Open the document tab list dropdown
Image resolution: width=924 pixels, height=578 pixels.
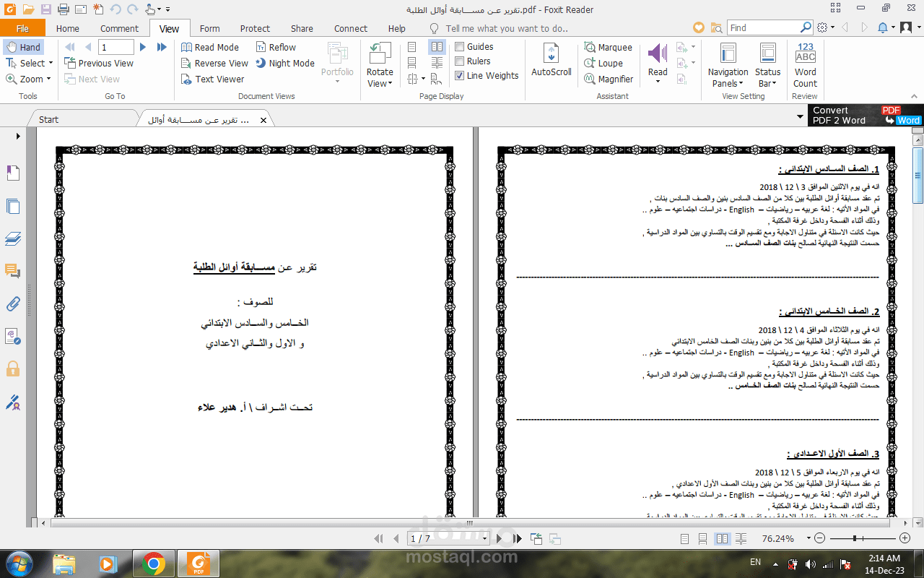pos(800,116)
